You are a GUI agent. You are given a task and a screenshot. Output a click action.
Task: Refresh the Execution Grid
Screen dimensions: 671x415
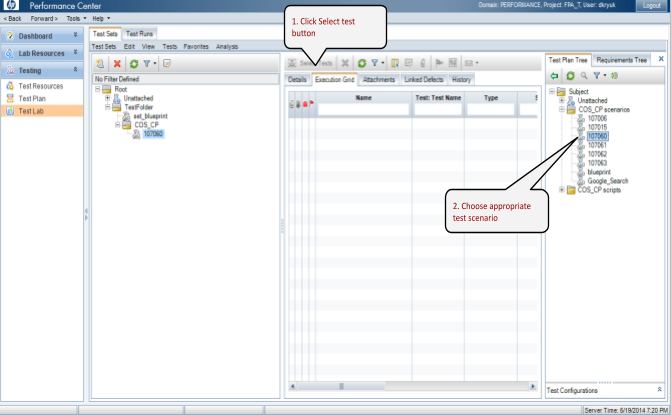click(362, 63)
